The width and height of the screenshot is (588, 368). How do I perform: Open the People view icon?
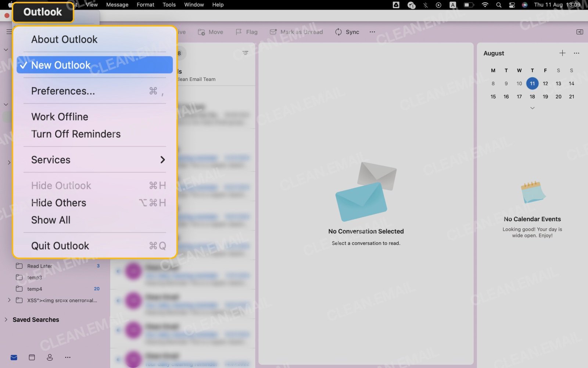tap(50, 357)
